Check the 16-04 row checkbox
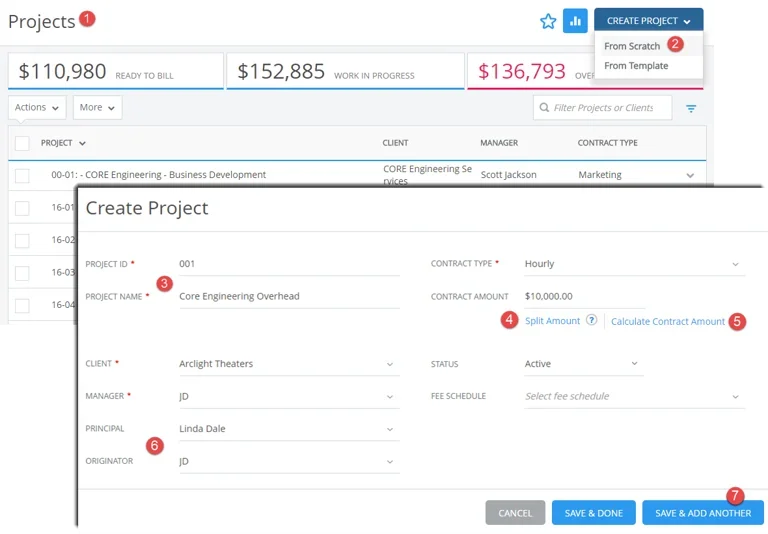Screen dimensions: 768x534 pos(22,305)
